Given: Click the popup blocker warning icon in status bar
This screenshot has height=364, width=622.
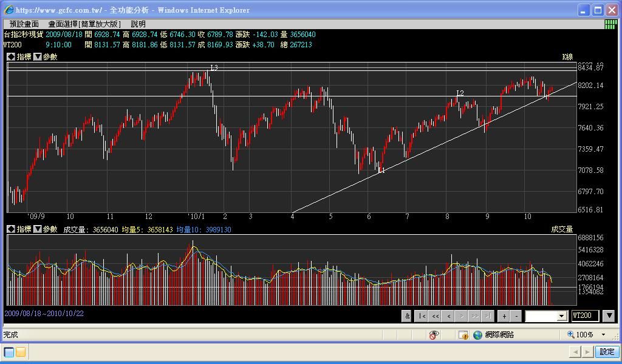Looking at the screenshot, I should point(463,335).
